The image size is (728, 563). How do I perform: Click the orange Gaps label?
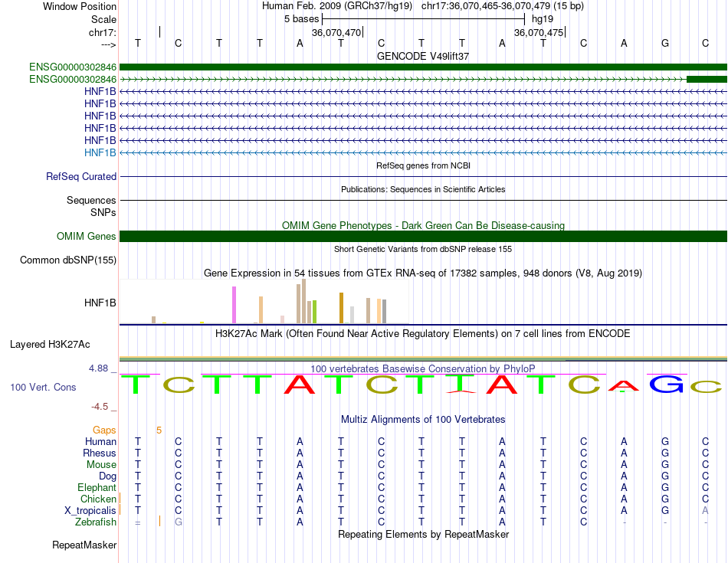[104, 430]
